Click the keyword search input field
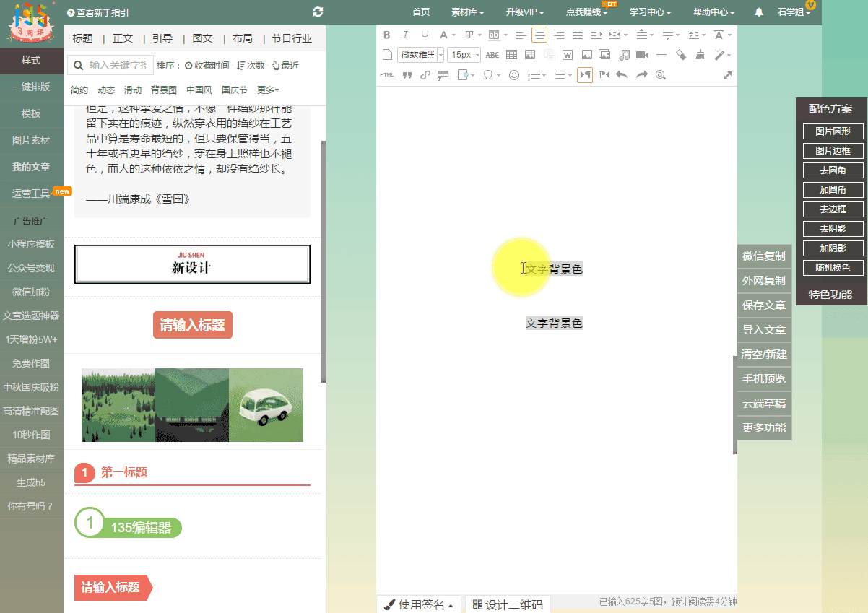 pyautogui.click(x=120, y=66)
